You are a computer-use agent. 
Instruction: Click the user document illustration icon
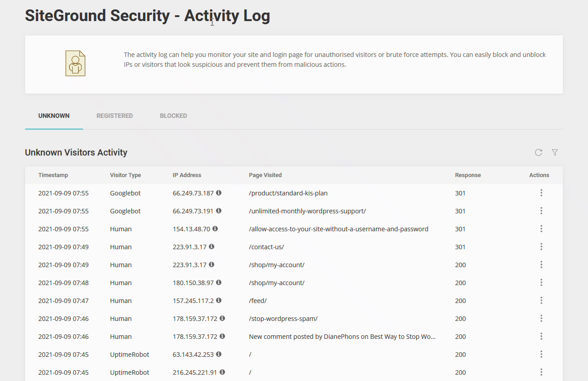[75, 63]
